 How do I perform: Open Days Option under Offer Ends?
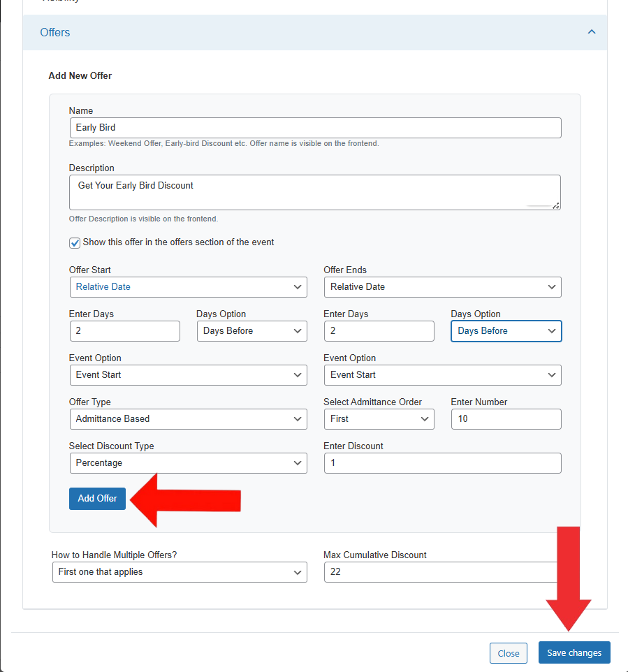(x=506, y=331)
